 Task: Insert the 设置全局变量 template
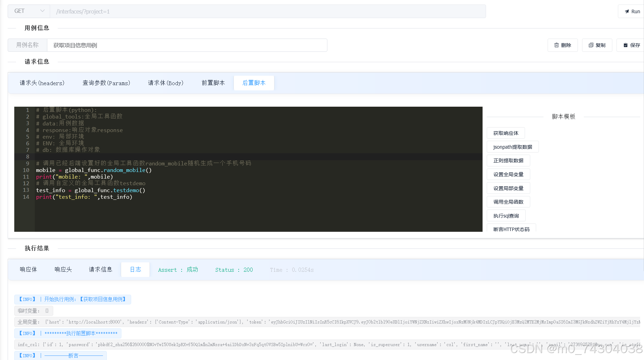508,174
